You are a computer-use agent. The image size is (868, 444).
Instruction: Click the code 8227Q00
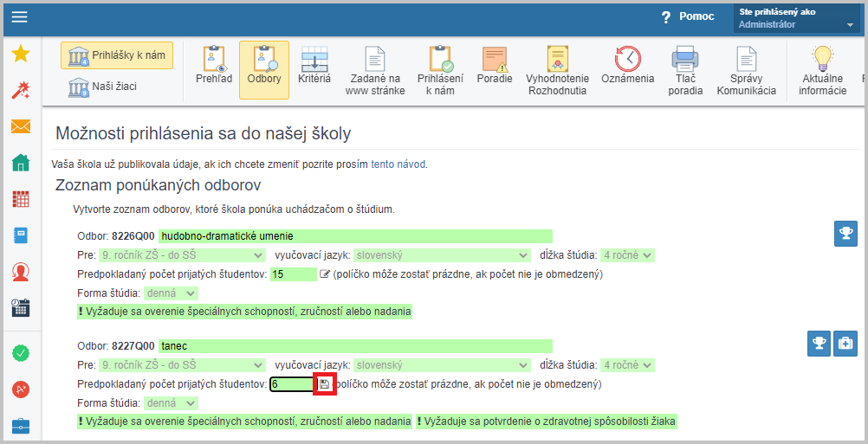coord(133,346)
